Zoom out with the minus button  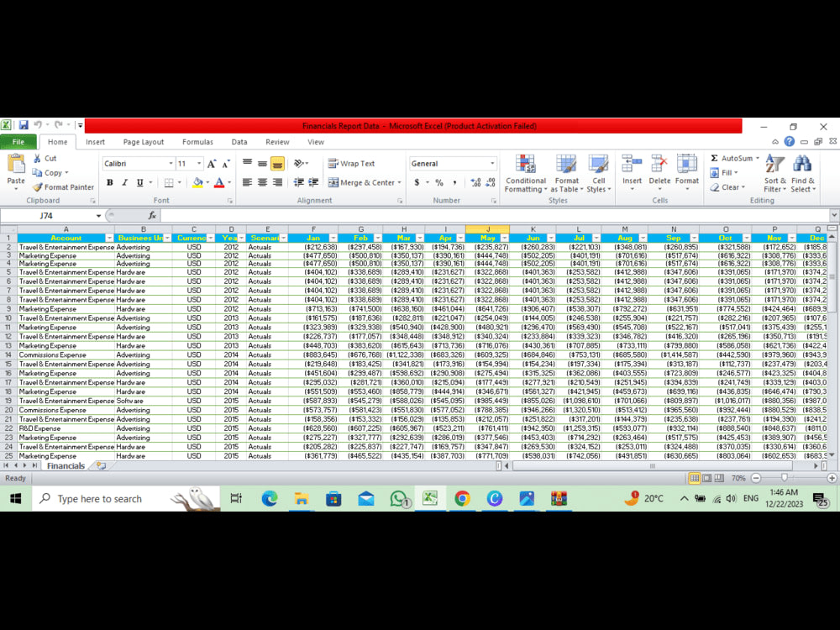756,478
